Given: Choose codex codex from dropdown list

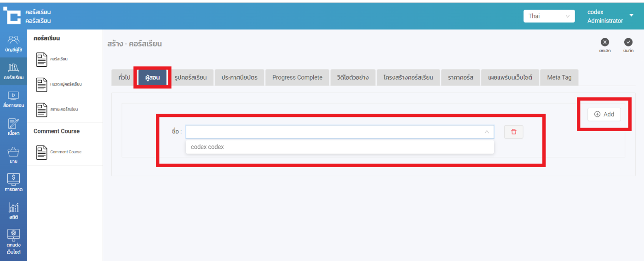Looking at the screenshot, I should click(x=207, y=147).
